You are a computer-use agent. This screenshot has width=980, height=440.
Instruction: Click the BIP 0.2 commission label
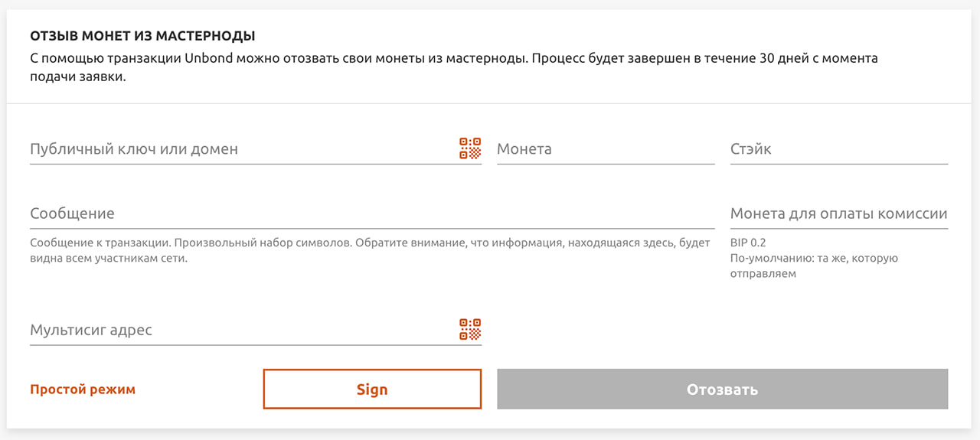(x=748, y=243)
